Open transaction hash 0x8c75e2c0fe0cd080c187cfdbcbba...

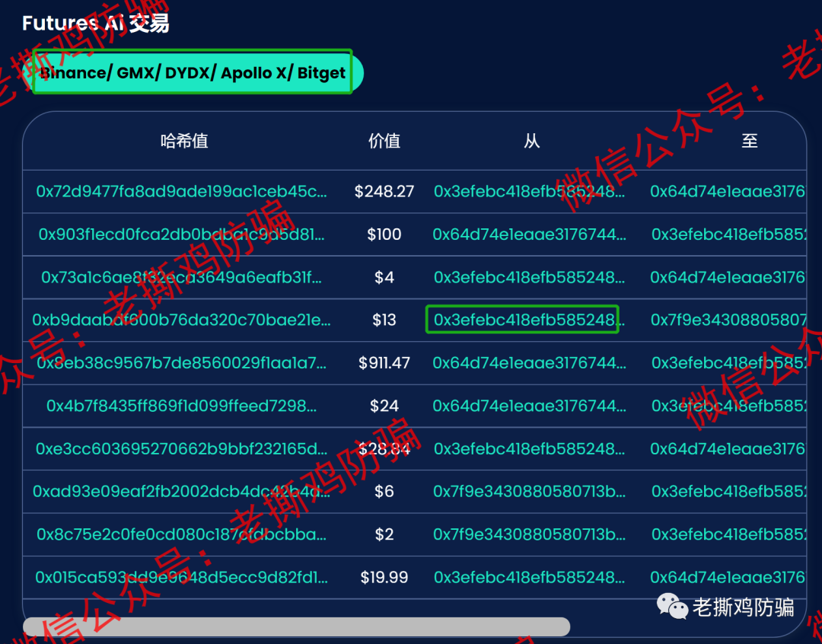(x=181, y=534)
